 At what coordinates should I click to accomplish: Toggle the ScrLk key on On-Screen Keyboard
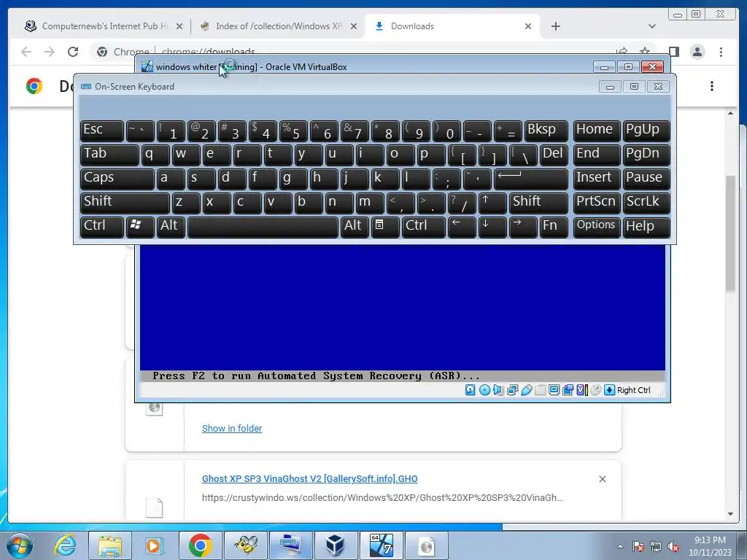pyautogui.click(x=646, y=203)
